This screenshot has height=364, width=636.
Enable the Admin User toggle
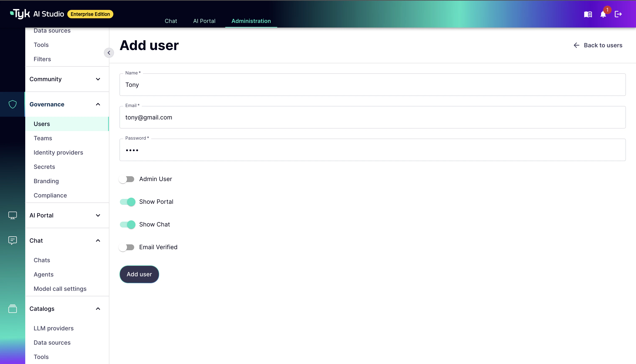click(x=127, y=179)
